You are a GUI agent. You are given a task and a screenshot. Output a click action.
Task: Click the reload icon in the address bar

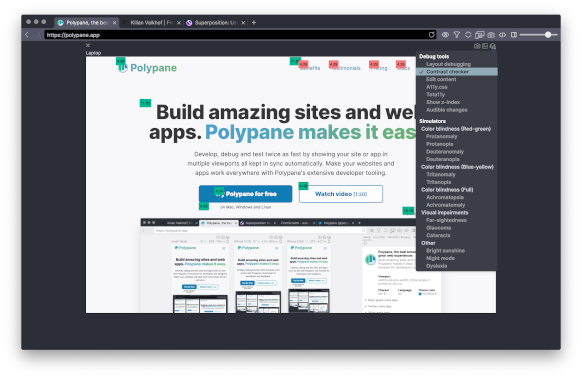pyautogui.click(x=431, y=35)
